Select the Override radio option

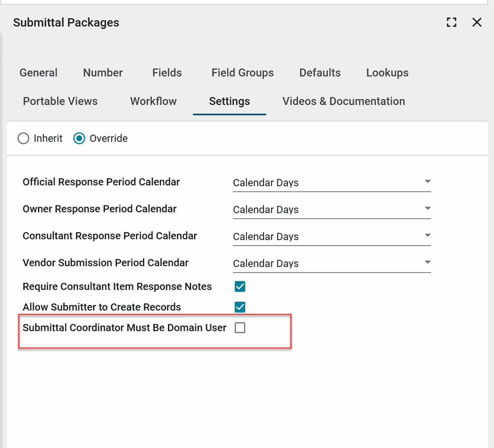pos(79,138)
